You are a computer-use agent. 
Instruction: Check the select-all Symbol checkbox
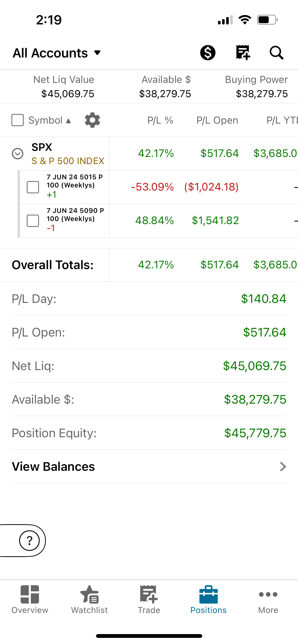[x=18, y=120]
